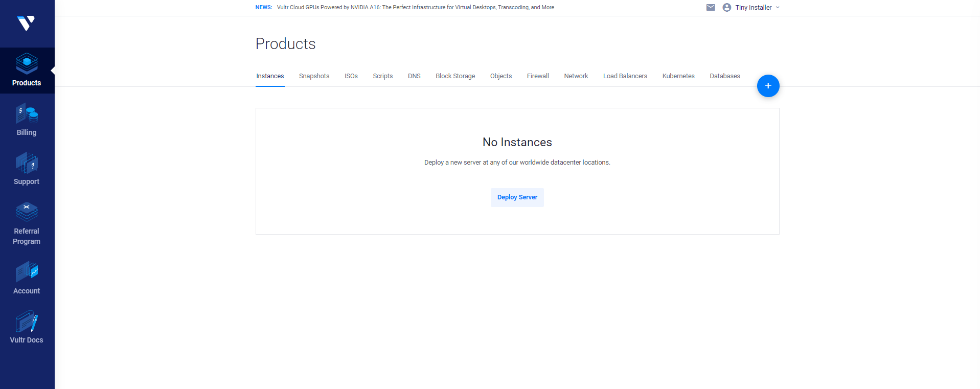This screenshot has width=980, height=389.
Task: Switch to the Kubernetes tab
Action: click(x=678, y=76)
